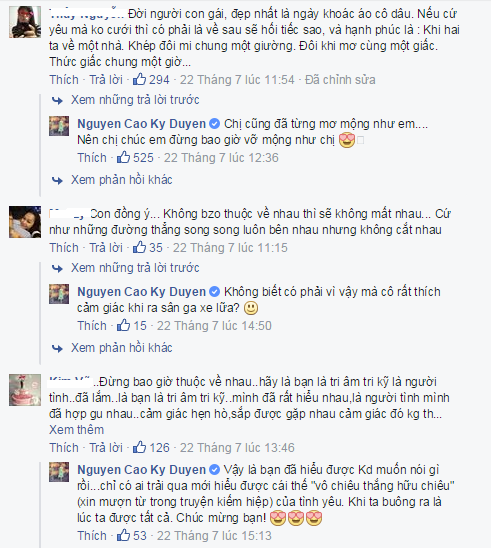Expand the second 'Xem những trả lời trước' thread
491x548 pixels.
pyautogui.click(x=135, y=268)
